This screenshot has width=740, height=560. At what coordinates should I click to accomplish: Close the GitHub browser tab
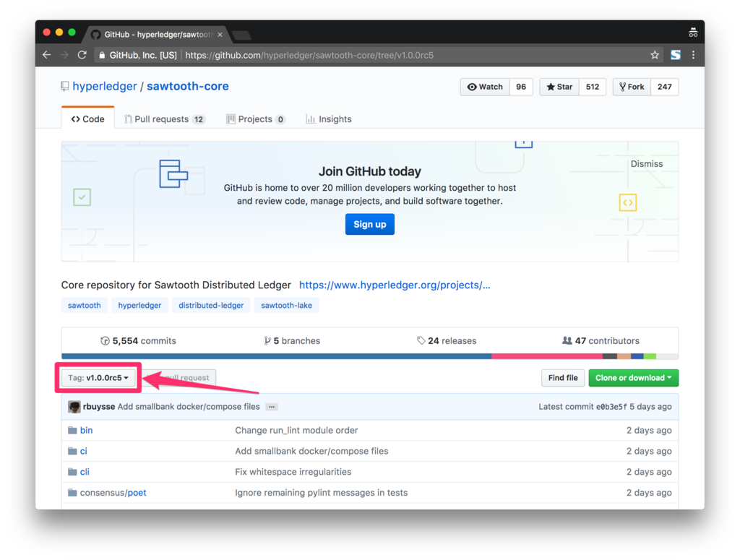pyautogui.click(x=220, y=35)
